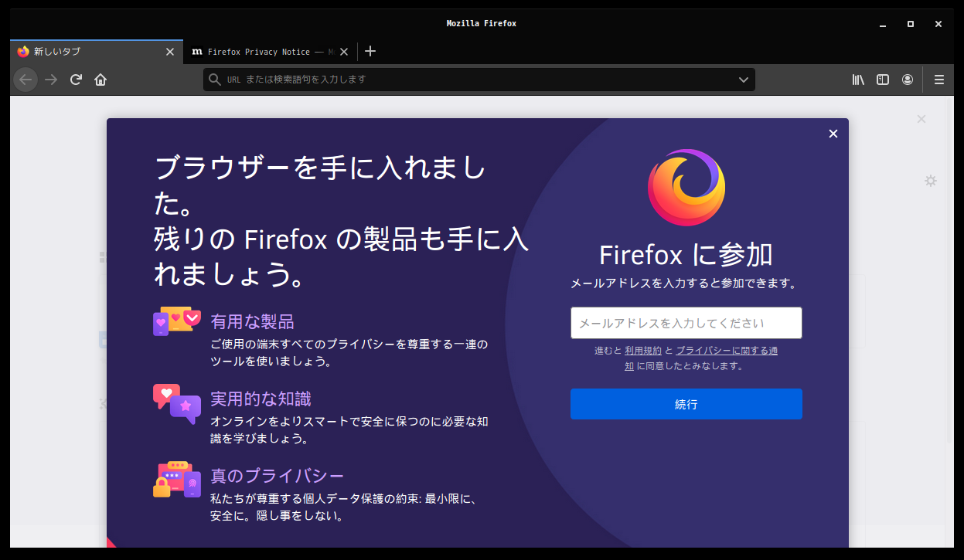Viewport: 964px width, 560px height.
Task: Click the 真のプライバシー lock icon
Action: (177, 480)
